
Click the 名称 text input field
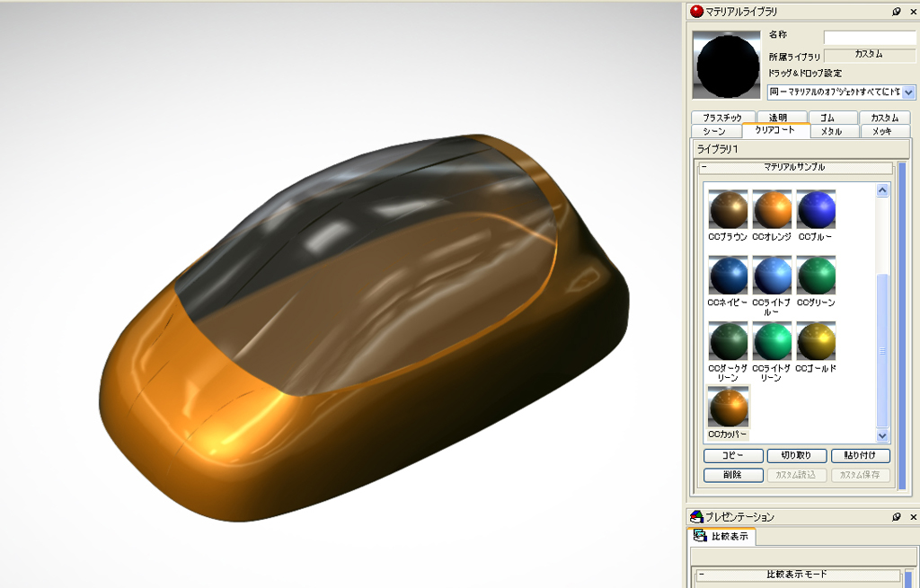869,37
